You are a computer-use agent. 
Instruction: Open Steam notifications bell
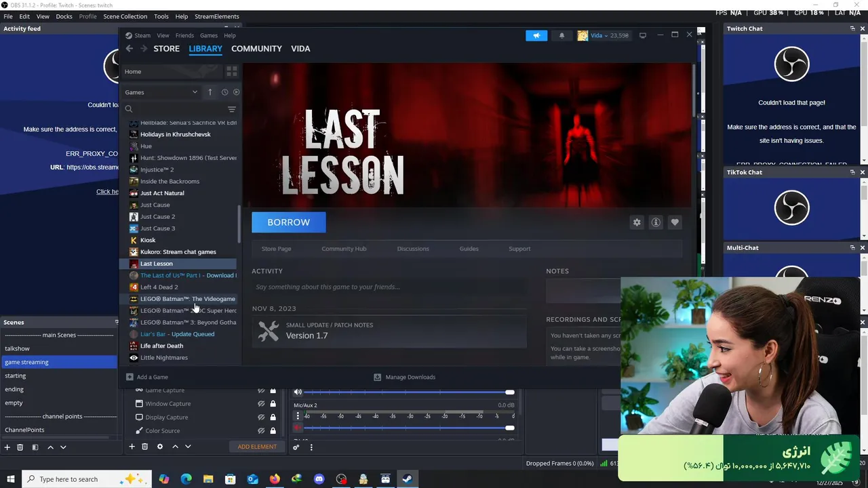(561, 35)
